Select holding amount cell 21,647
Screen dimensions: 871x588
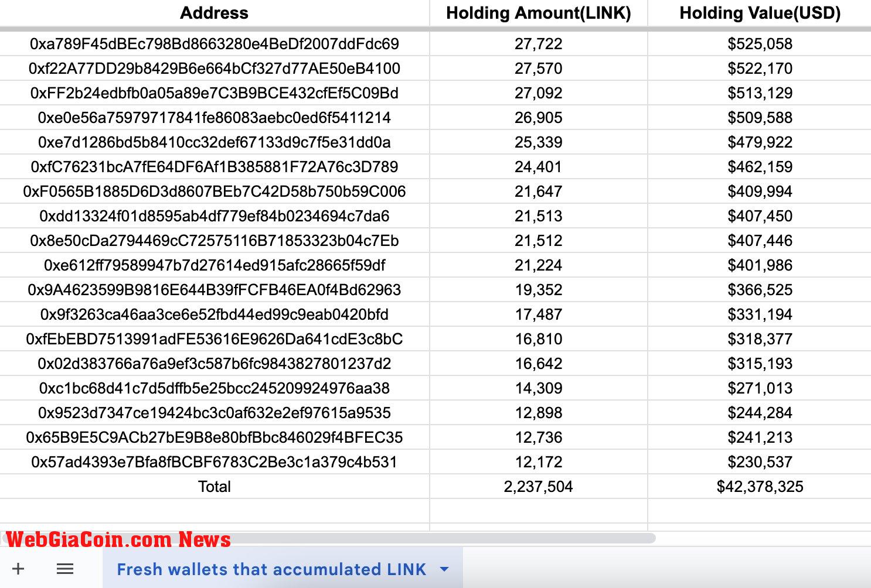coord(539,192)
